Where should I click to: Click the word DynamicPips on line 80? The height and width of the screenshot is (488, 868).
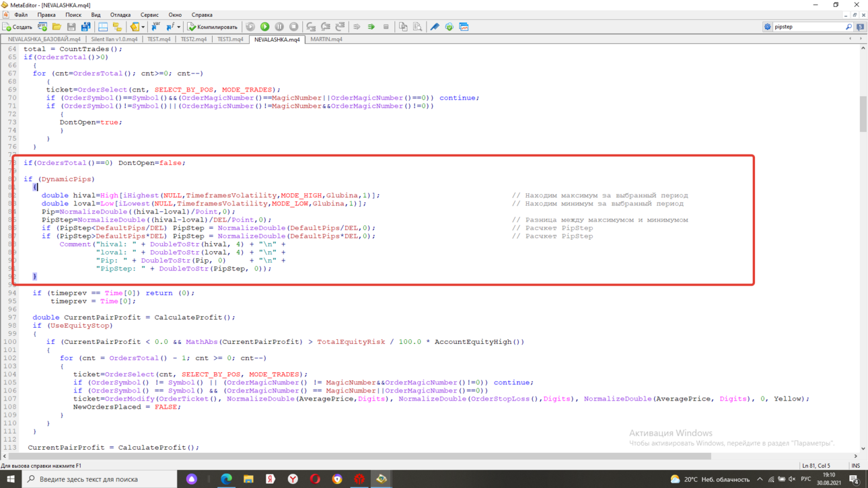pyautogui.click(x=67, y=179)
